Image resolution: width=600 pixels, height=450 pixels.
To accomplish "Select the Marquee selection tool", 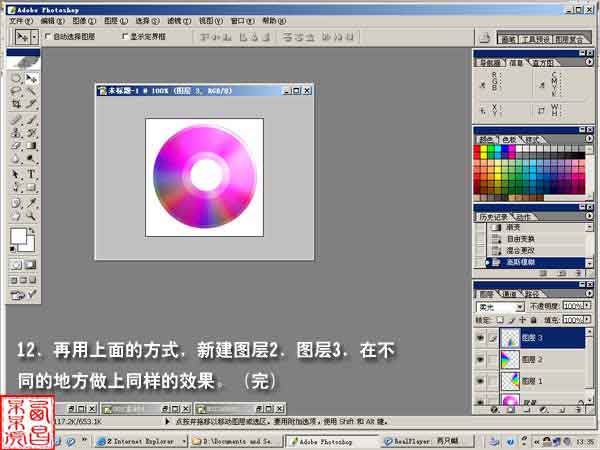I will (x=16, y=78).
